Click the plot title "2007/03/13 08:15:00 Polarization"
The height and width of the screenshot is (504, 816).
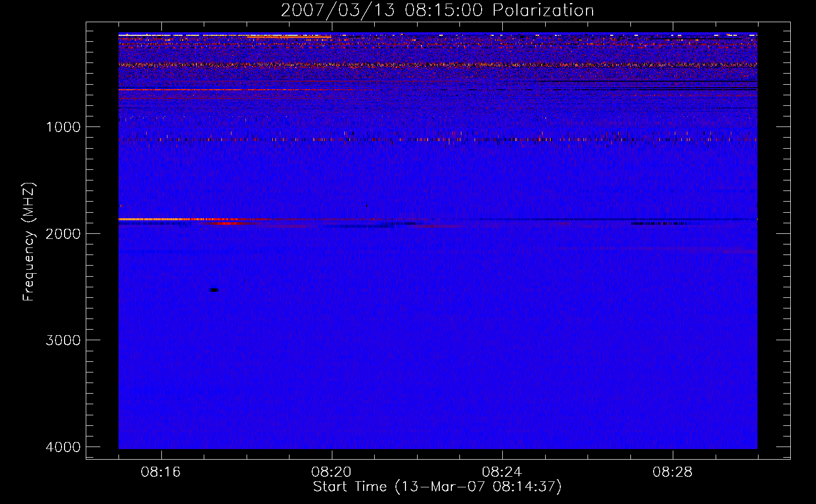[437, 10]
